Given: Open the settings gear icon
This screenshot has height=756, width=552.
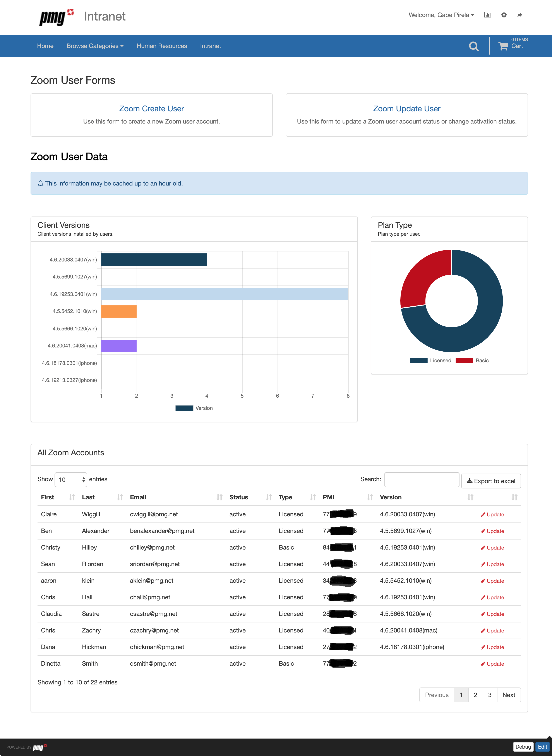Looking at the screenshot, I should coord(504,15).
